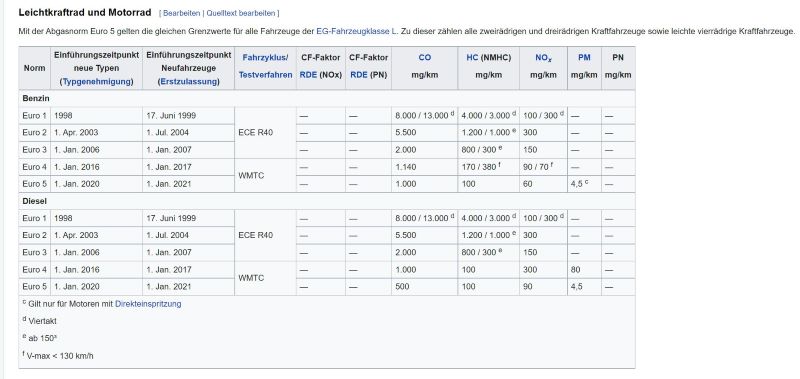Click the 'Diesel' section row
The image size is (800, 379).
(x=327, y=201)
